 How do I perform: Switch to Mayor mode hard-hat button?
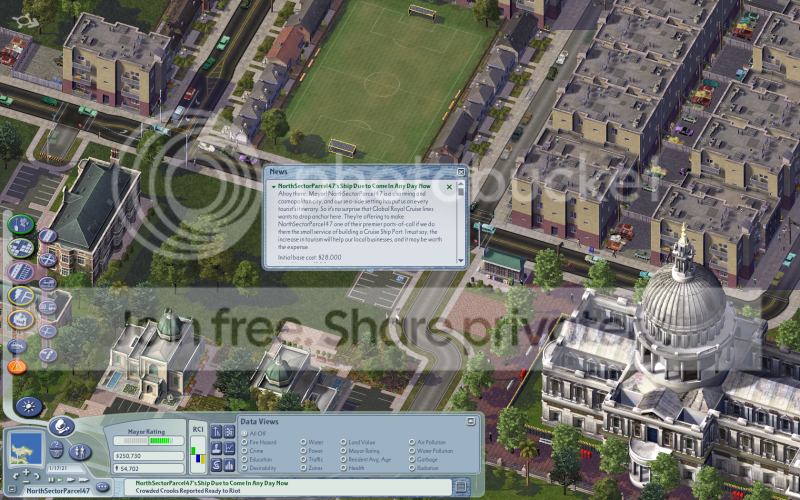point(62,426)
